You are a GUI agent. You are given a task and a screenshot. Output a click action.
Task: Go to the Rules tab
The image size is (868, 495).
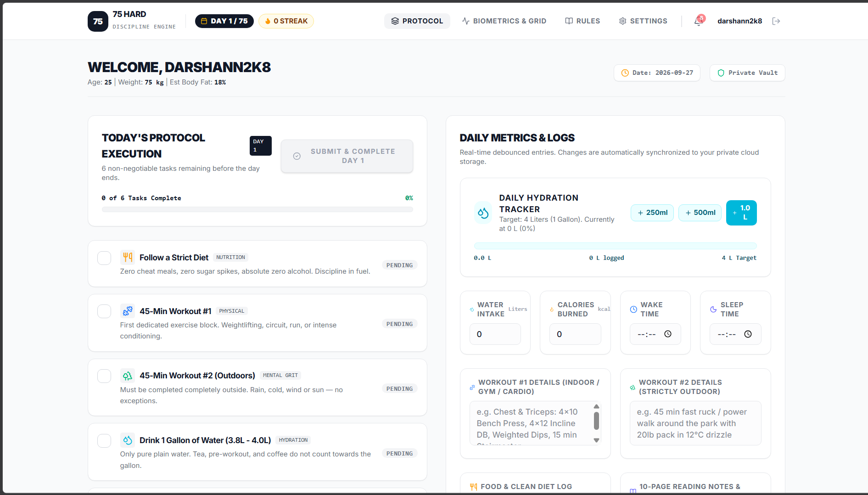click(x=582, y=21)
